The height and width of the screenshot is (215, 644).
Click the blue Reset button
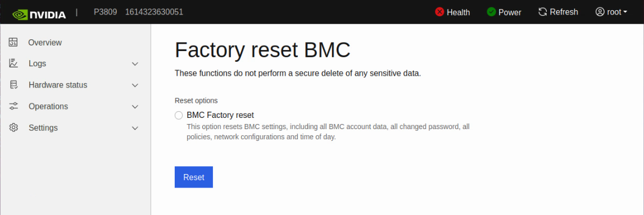tap(194, 177)
